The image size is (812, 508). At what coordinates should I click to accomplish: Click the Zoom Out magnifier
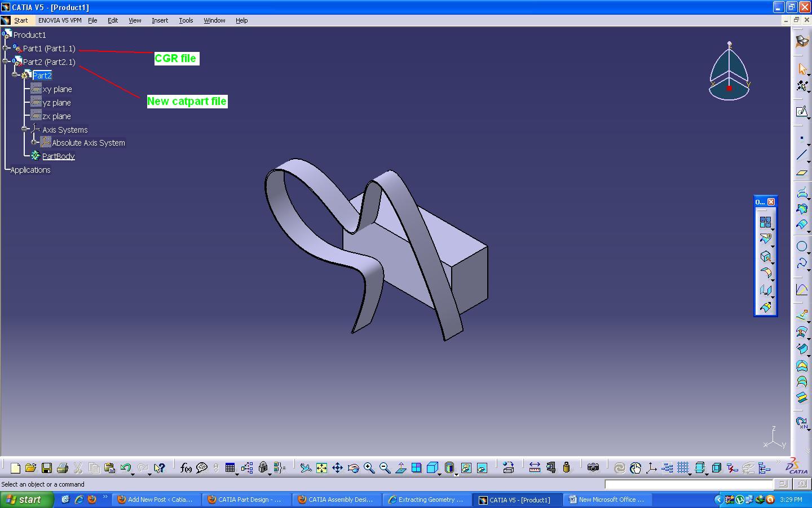(385, 468)
